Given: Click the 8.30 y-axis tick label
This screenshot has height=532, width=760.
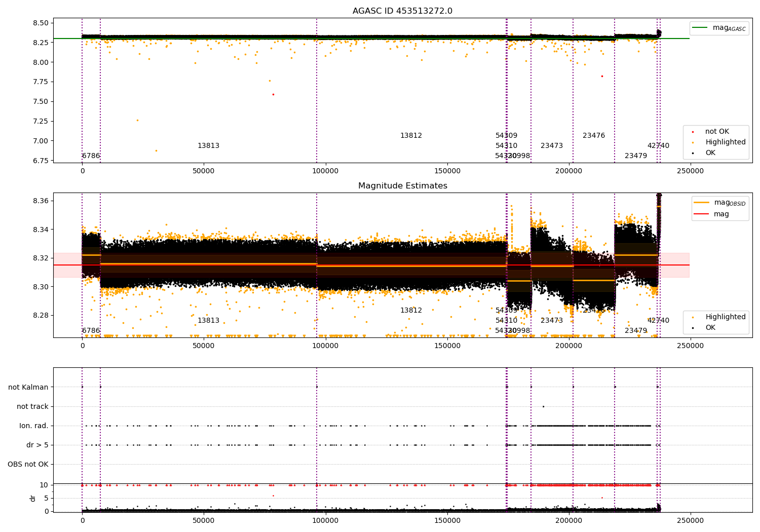Looking at the screenshot, I should (40, 287).
